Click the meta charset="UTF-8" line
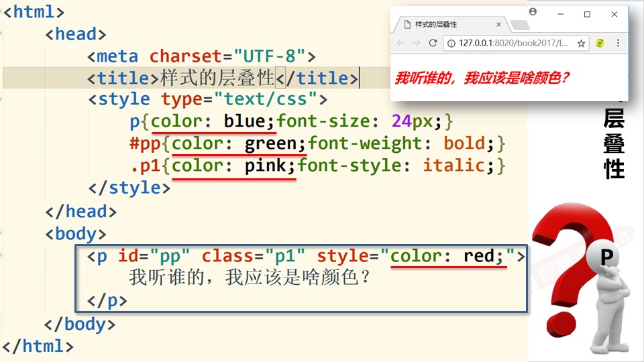The width and height of the screenshot is (644, 362). [201, 56]
